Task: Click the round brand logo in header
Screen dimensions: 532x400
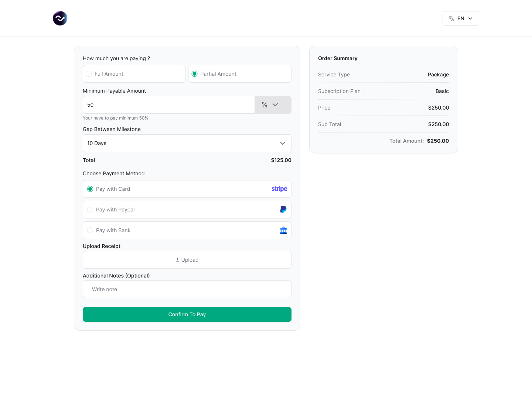Action: 60,18
